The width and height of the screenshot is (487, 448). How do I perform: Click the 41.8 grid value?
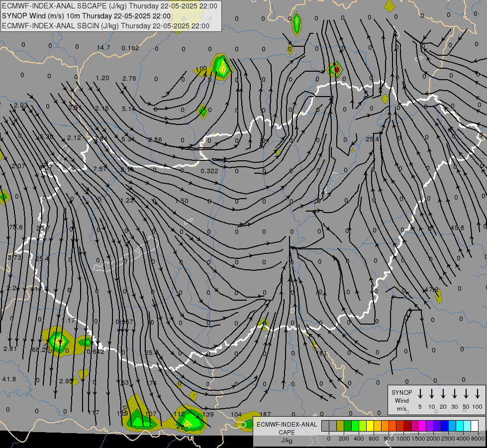tap(9, 379)
